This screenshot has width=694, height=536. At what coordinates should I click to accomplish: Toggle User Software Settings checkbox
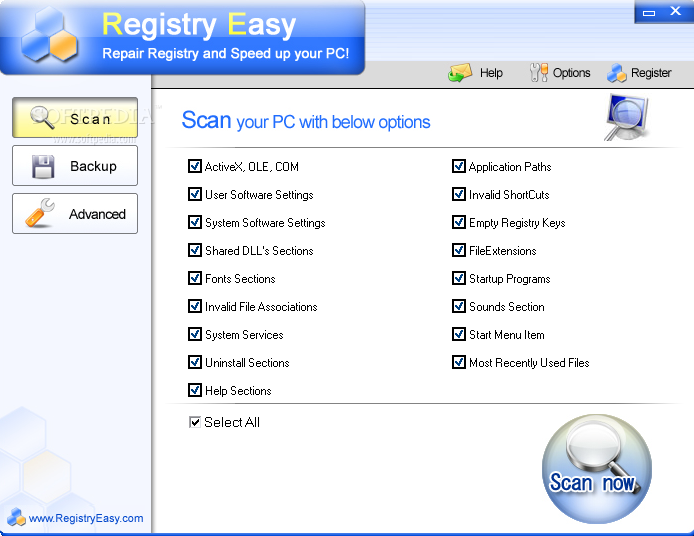195,194
